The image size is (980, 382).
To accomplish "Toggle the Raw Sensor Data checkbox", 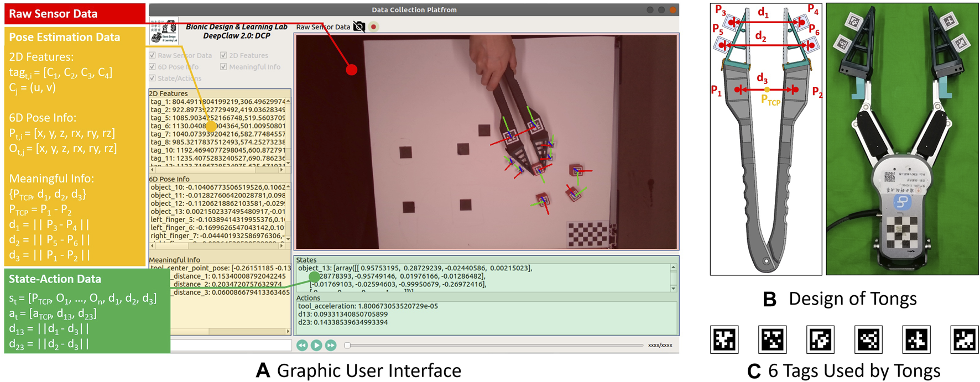I will [153, 55].
